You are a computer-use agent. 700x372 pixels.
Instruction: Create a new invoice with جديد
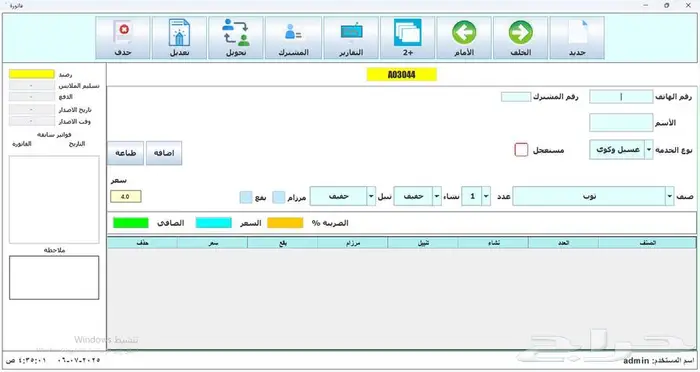coord(577,38)
